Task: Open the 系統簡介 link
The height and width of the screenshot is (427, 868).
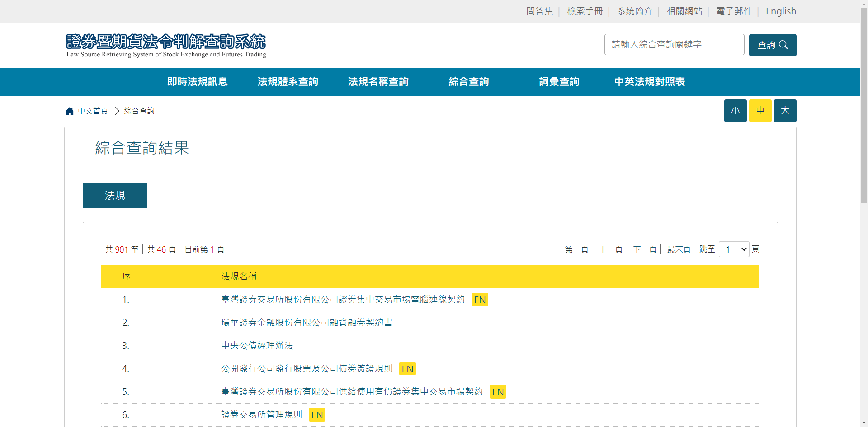Action: [x=635, y=11]
